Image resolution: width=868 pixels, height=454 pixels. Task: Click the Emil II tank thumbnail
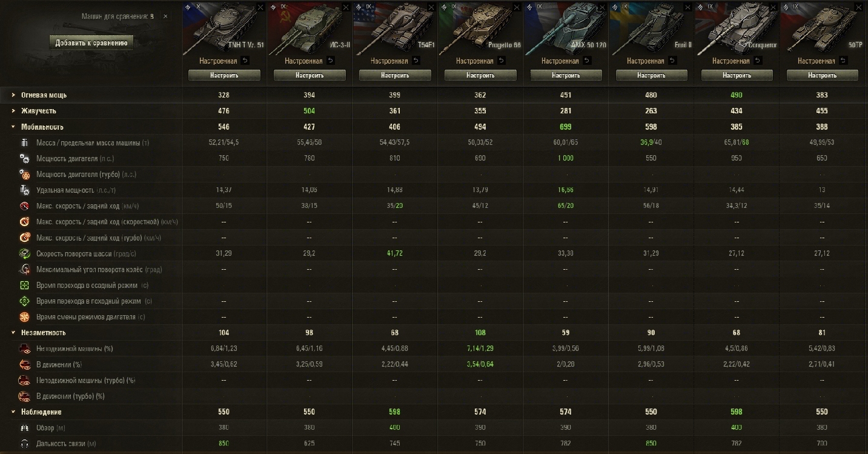[x=651, y=29]
